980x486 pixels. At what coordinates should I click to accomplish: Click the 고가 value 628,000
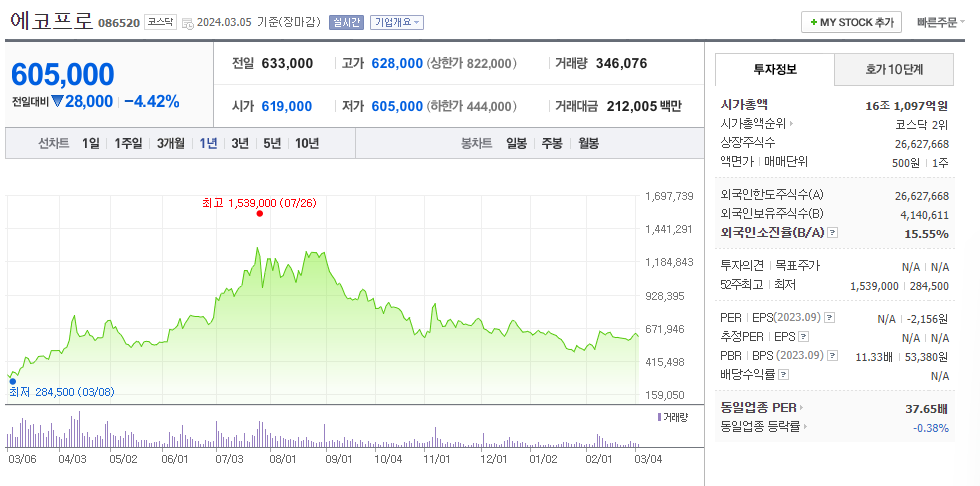(397, 63)
